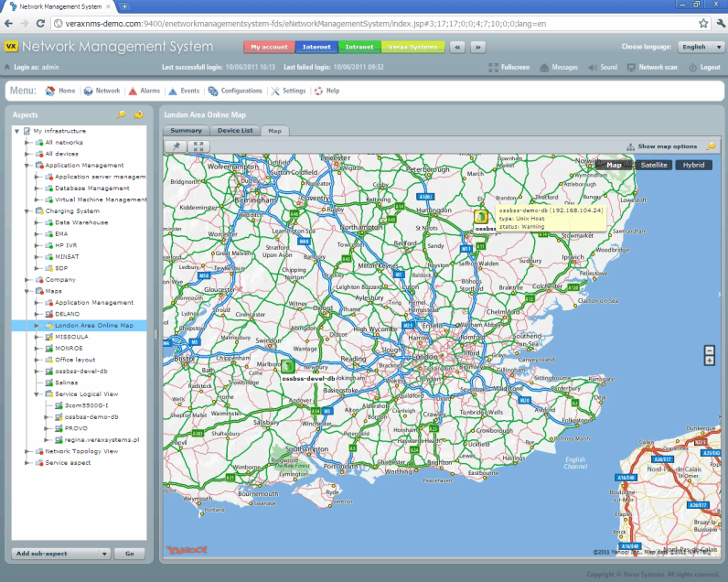The width and height of the screenshot is (728, 582).
Task: Open the Add sub-aspect dropdown
Action: pyautogui.click(x=61, y=554)
